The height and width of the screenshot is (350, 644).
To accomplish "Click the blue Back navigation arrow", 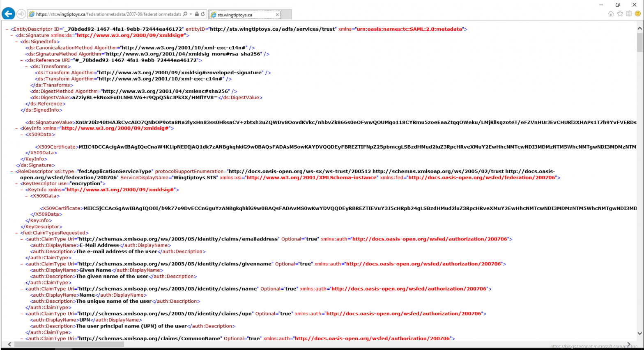I will [x=8, y=14].
